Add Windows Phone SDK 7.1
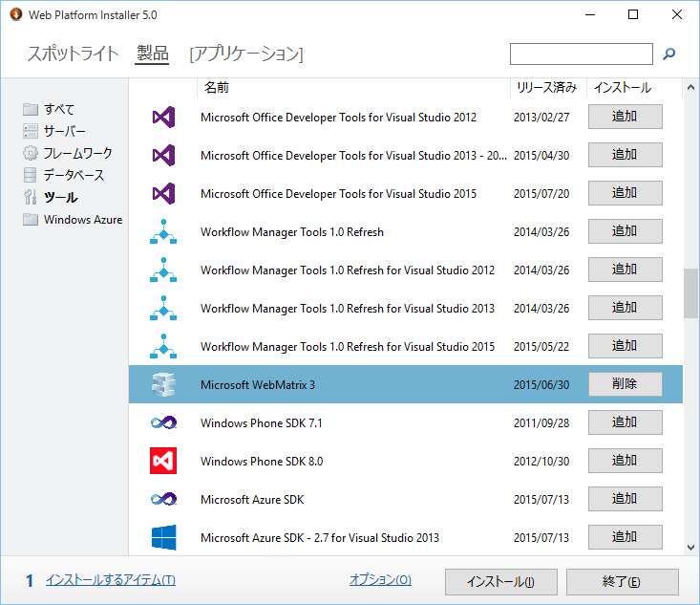This screenshot has width=700, height=605. tap(625, 422)
